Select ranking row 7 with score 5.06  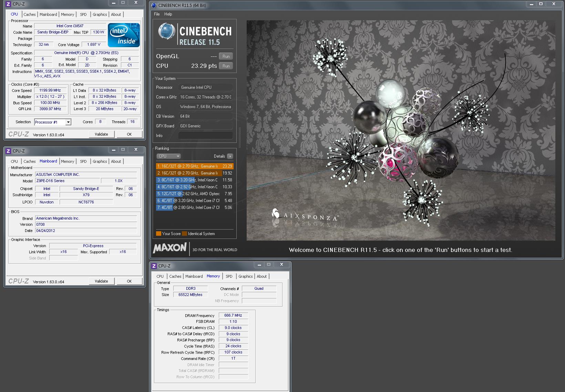coord(195,208)
